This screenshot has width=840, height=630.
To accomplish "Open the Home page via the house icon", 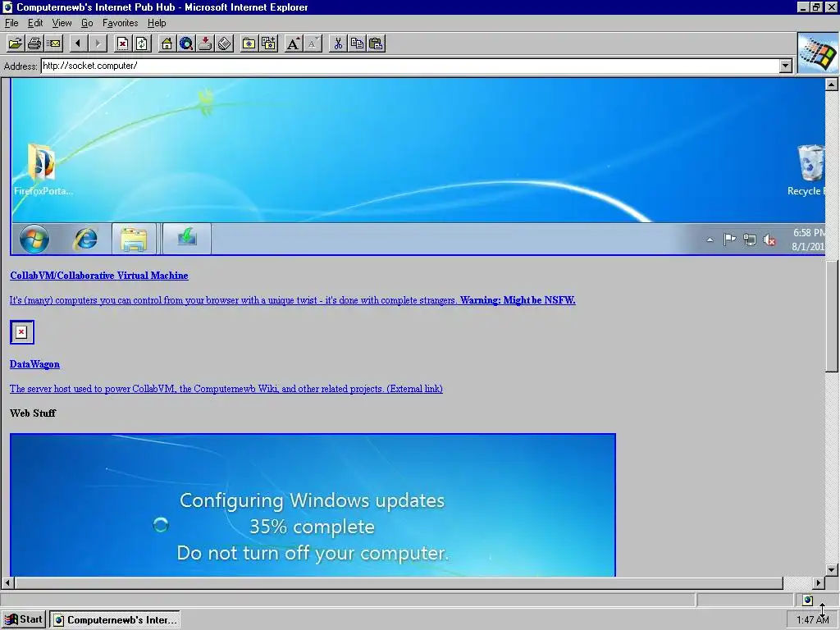I will tap(167, 44).
